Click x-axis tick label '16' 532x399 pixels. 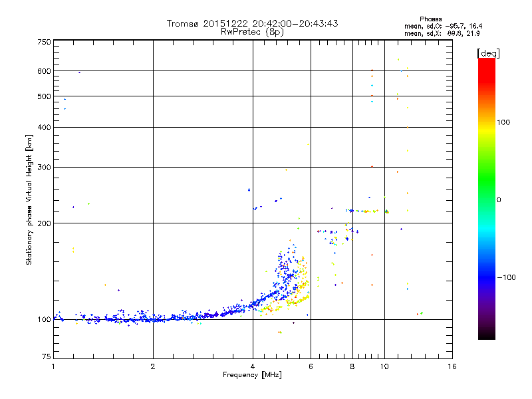point(452,366)
